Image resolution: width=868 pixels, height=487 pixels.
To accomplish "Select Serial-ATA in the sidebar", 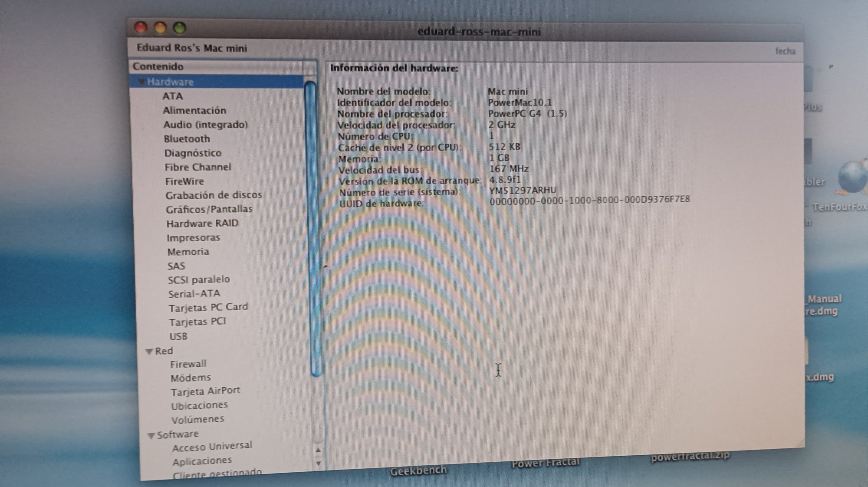I will [x=194, y=294].
